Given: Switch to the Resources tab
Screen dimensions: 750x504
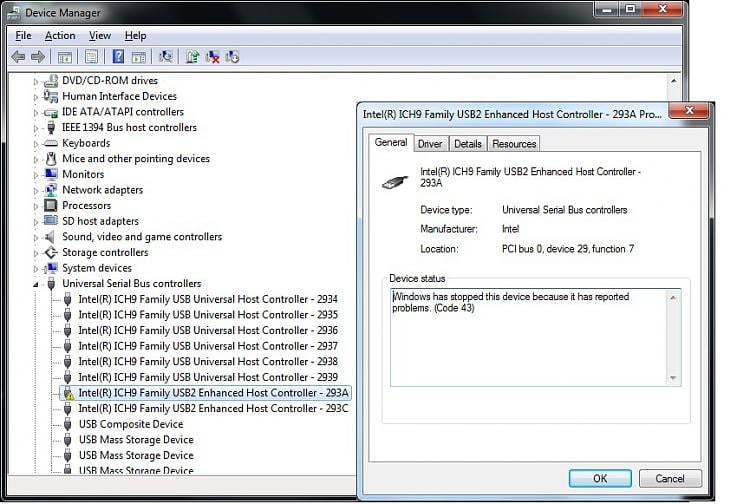Looking at the screenshot, I should tap(514, 144).
